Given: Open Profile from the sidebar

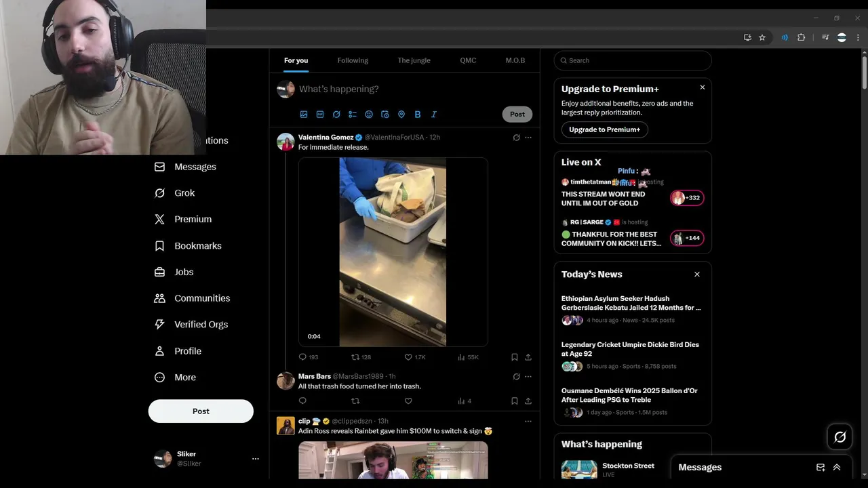Looking at the screenshot, I should (178, 351).
